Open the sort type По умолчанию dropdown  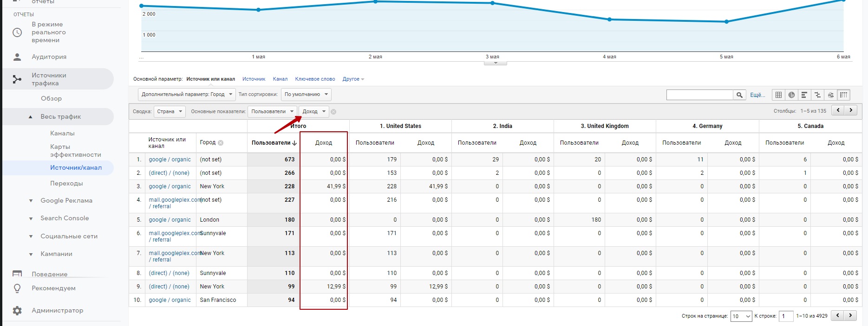tap(306, 95)
